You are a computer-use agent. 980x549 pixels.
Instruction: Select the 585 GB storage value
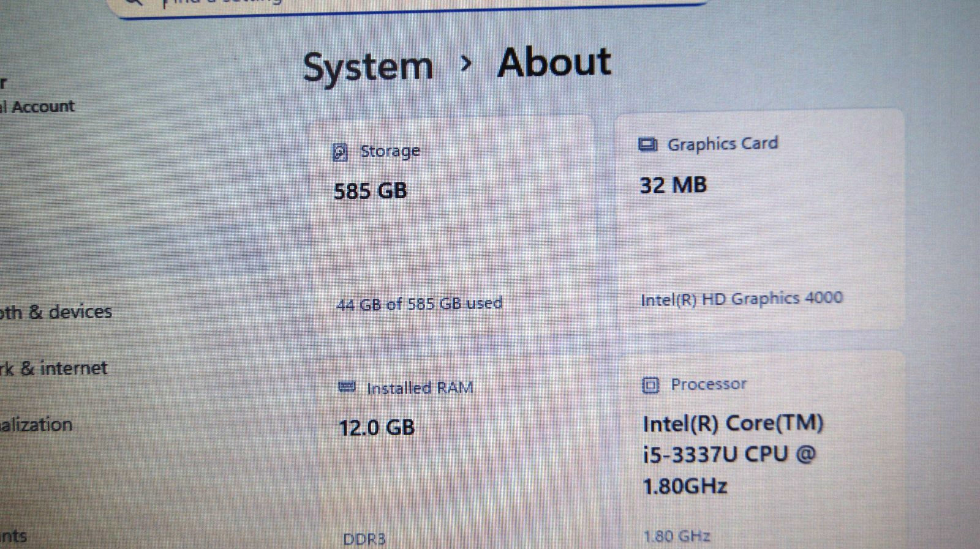pyautogui.click(x=371, y=191)
